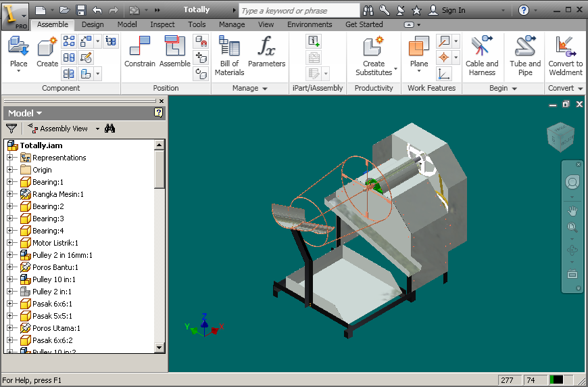Click the Mirror component icon
The height and width of the screenshot is (387, 588).
click(x=69, y=74)
